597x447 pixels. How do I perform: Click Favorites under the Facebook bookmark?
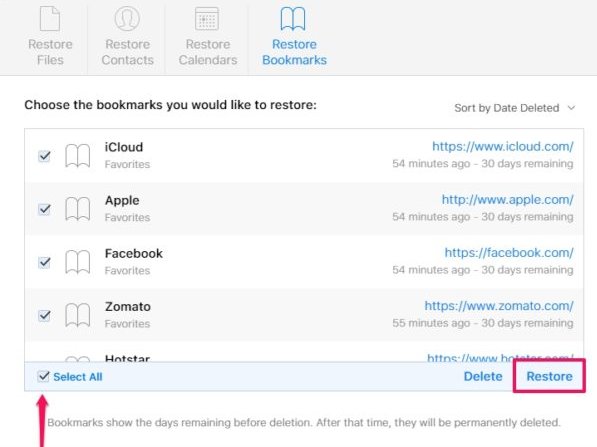point(127,271)
